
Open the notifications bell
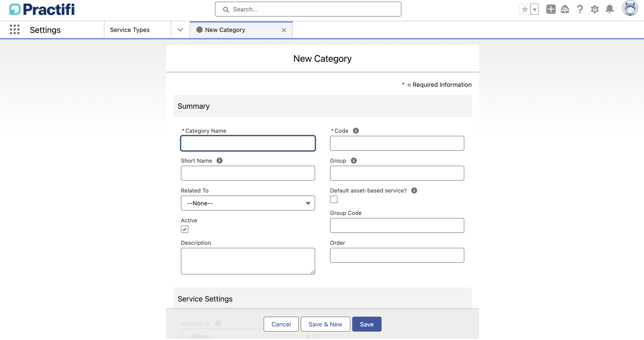tap(610, 10)
